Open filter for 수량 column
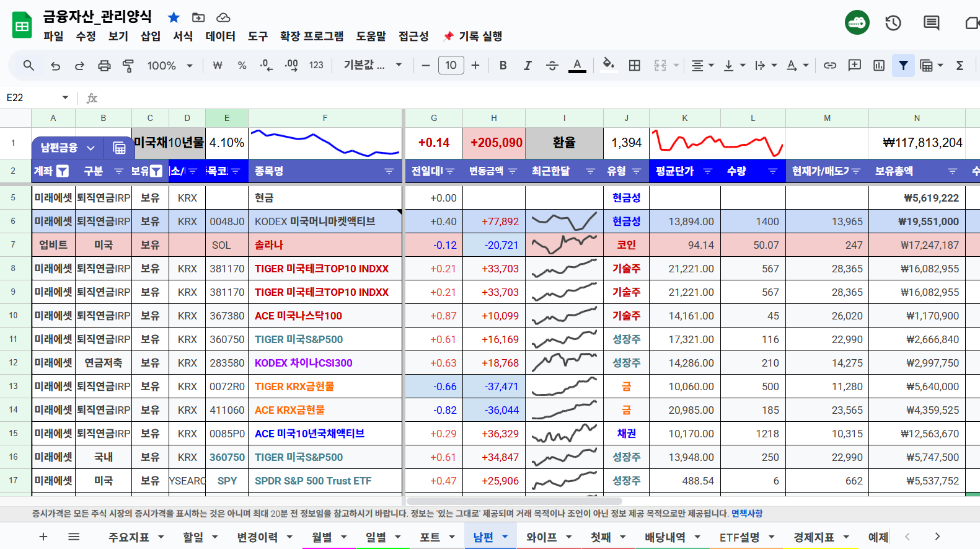 click(x=772, y=171)
